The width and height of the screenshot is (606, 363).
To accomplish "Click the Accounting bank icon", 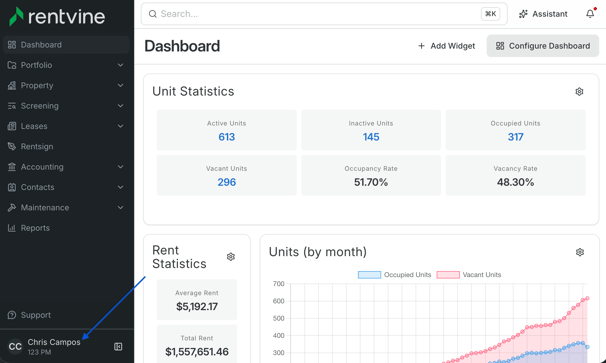I will pyautogui.click(x=12, y=167).
